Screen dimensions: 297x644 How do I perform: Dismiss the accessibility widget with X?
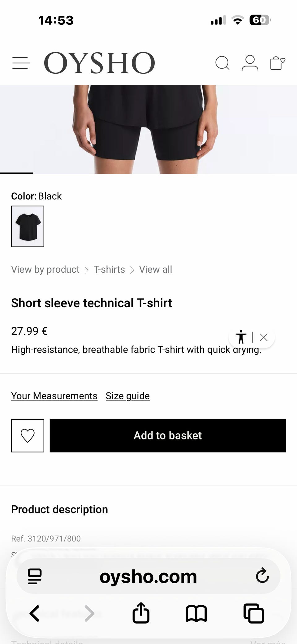click(264, 337)
